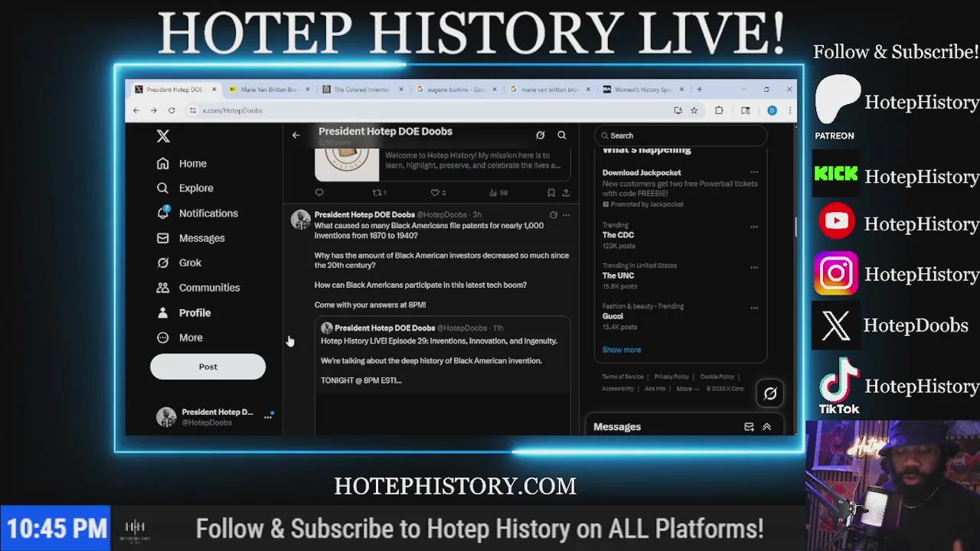Click the X Search input field
The height and width of the screenshot is (551, 980).
pyautogui.click(x=681, y=135)
